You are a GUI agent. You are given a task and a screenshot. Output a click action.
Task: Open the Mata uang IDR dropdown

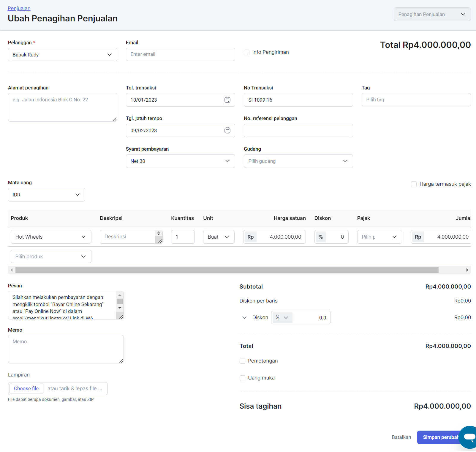click(x=47, y=195)
